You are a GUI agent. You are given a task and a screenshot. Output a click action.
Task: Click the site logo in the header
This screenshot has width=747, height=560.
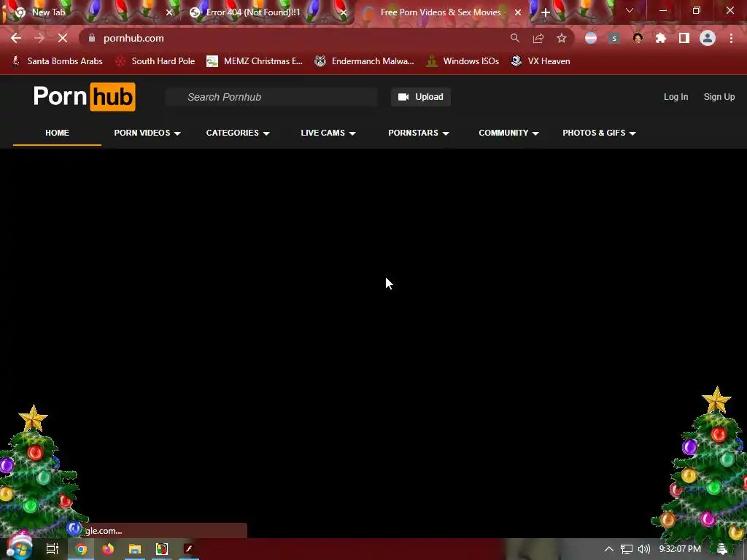85,97
